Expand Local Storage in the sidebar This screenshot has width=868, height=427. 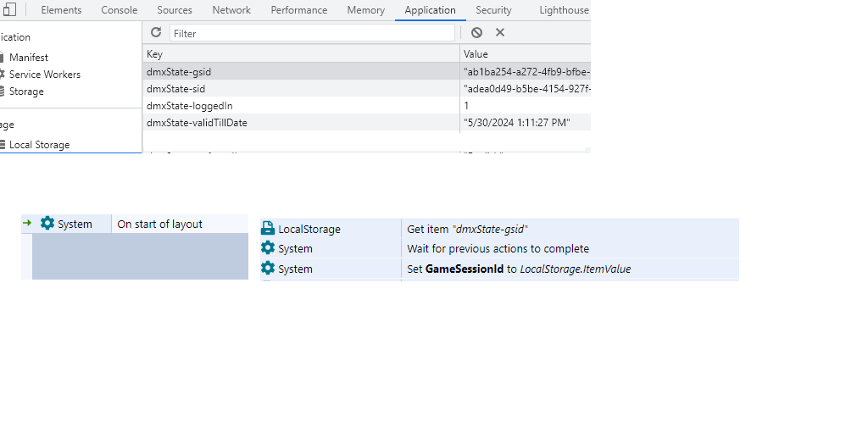coord(39,145)
